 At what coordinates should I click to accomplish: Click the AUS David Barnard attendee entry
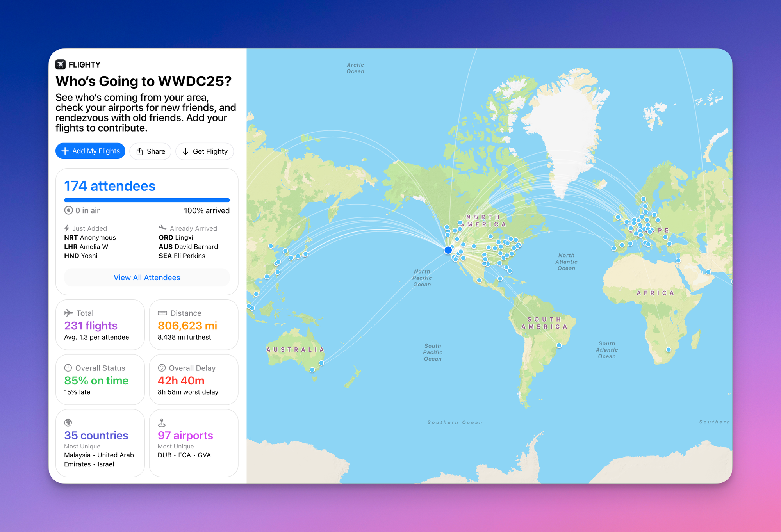(x=188, y=246)
